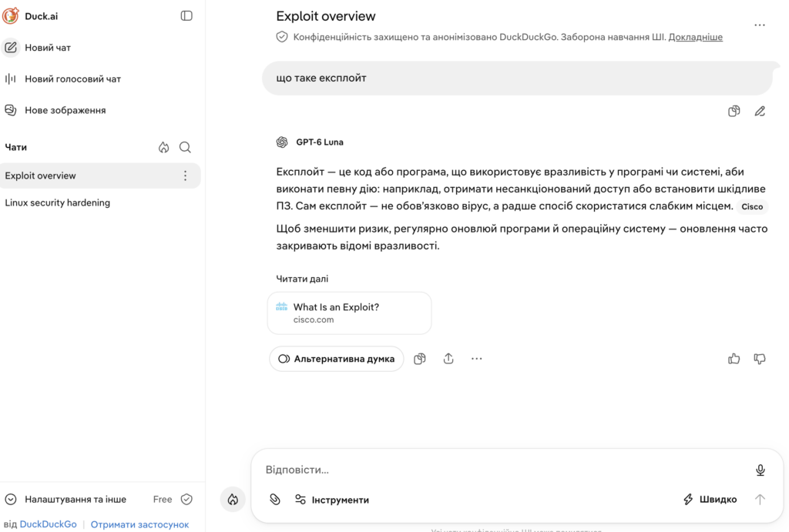
Task: Open the What Is an Exploit? source card
Action: click(x=349, y=313)
